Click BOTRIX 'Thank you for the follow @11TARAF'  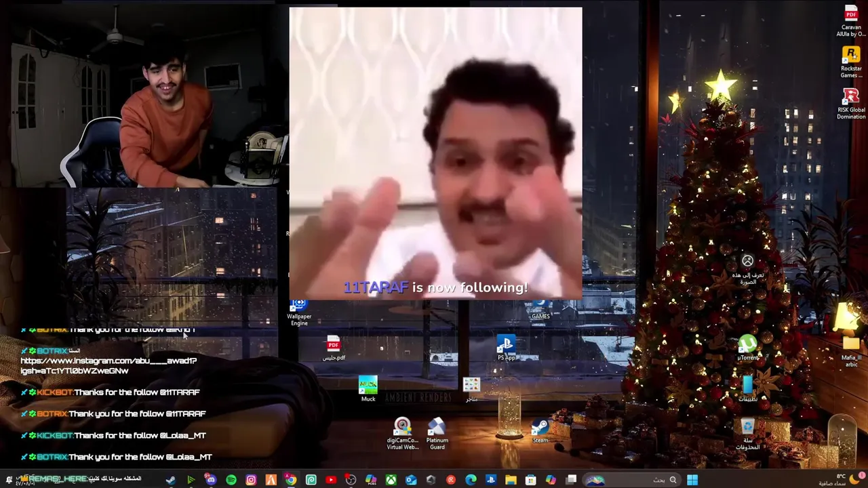[x=113, y=413]
